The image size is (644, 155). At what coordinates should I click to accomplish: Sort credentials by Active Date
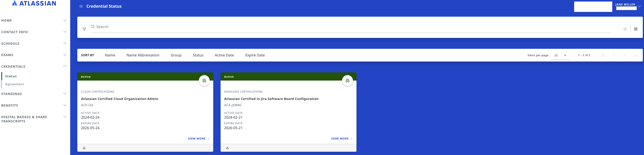[224, 55]
